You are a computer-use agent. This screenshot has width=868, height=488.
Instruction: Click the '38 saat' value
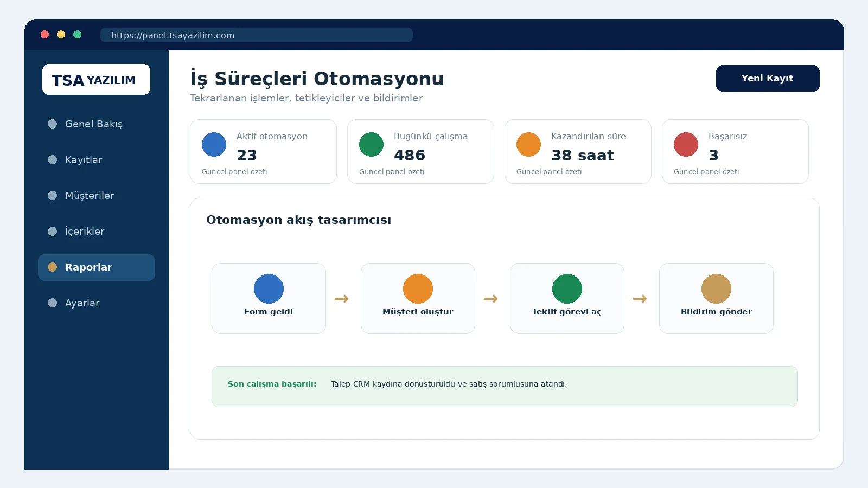click(x=583, y=155)
